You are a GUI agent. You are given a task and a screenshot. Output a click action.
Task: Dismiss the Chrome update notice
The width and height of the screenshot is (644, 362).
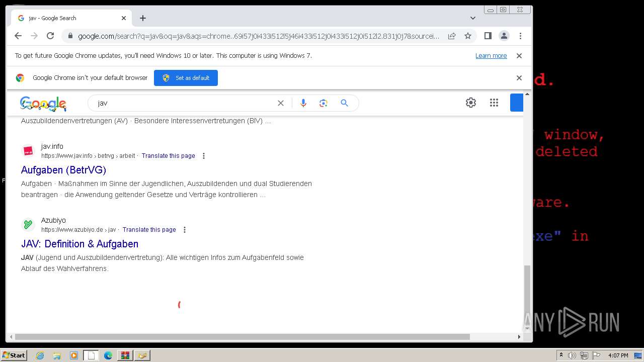(x=519, y=56)
